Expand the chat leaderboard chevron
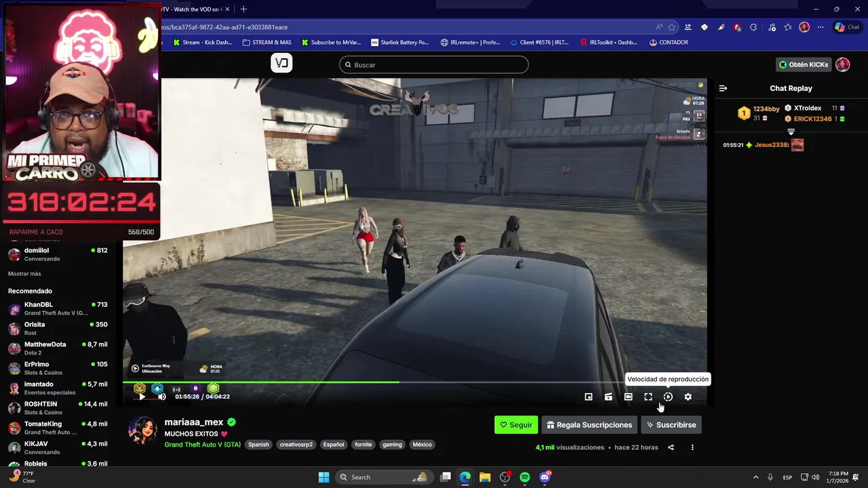The image size is (868, 488). point(791,131)
